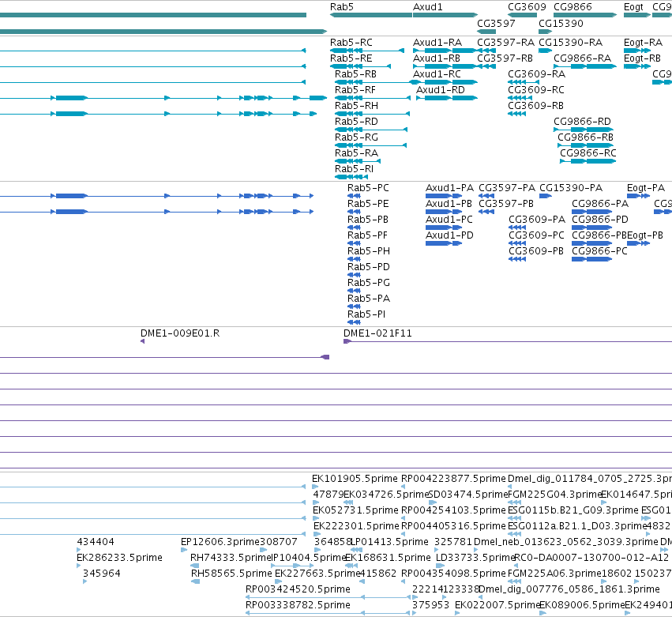Select transcript CG3597-RA
Image resolution: width=672 pixels, height=617 pixels.
(505, 43)
